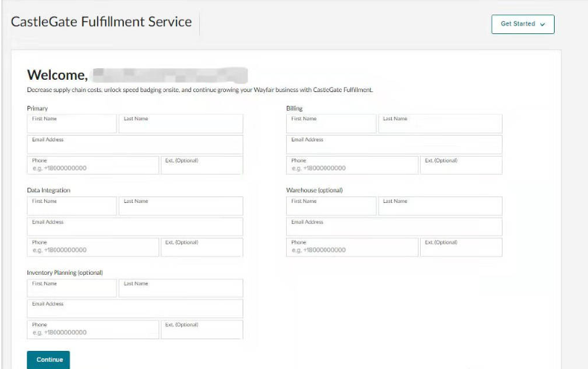Click the 'Decrease supply chain costs' description text
The height and width of the screenshot is (369, 588).
[200, 90]
